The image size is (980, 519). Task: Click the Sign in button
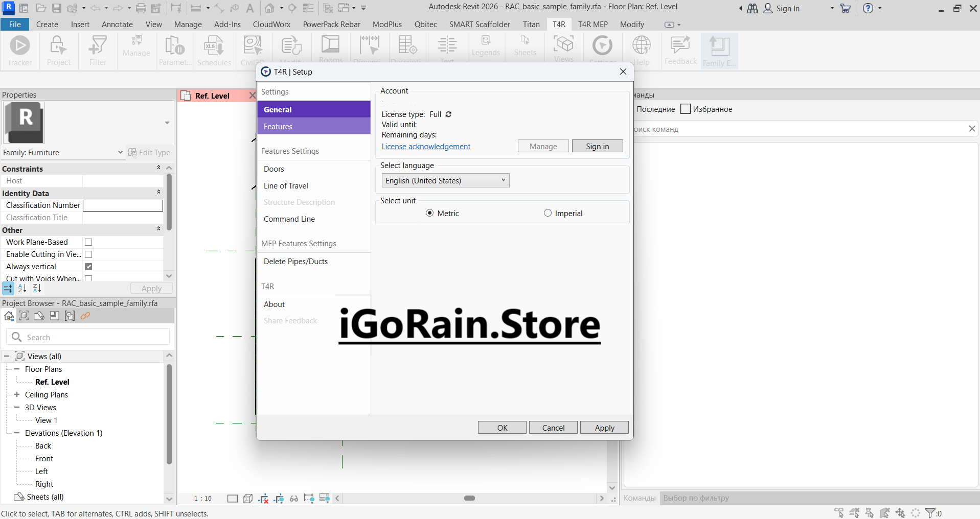597,146
